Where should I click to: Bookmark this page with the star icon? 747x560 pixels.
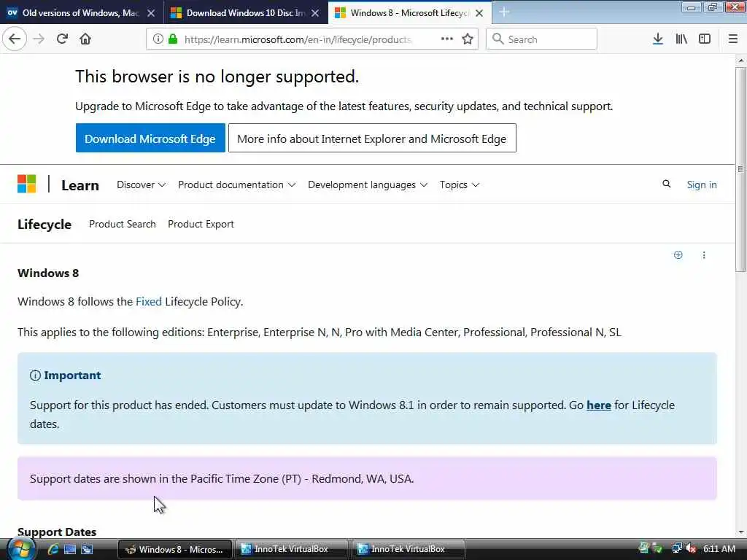[x=468, y=39]
